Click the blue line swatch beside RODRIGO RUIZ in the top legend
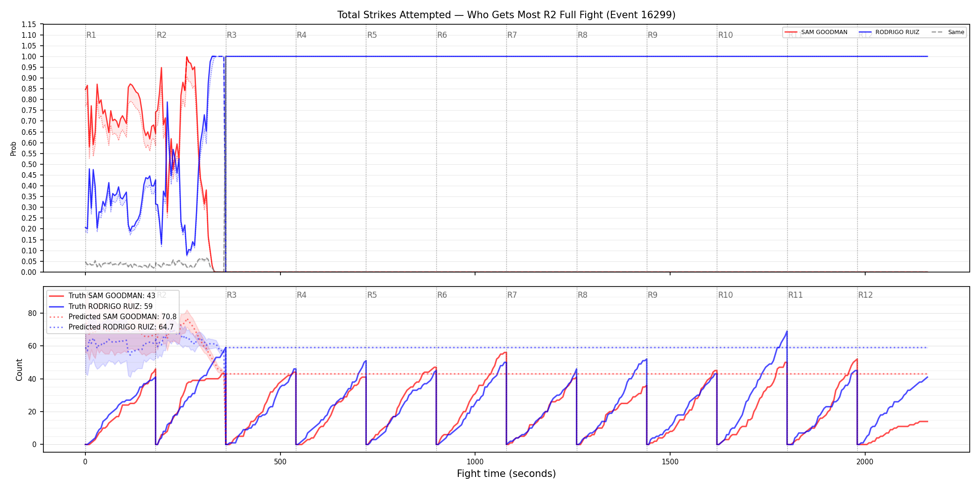The width and height of the screenshot is (980, 490). (865, 32)
